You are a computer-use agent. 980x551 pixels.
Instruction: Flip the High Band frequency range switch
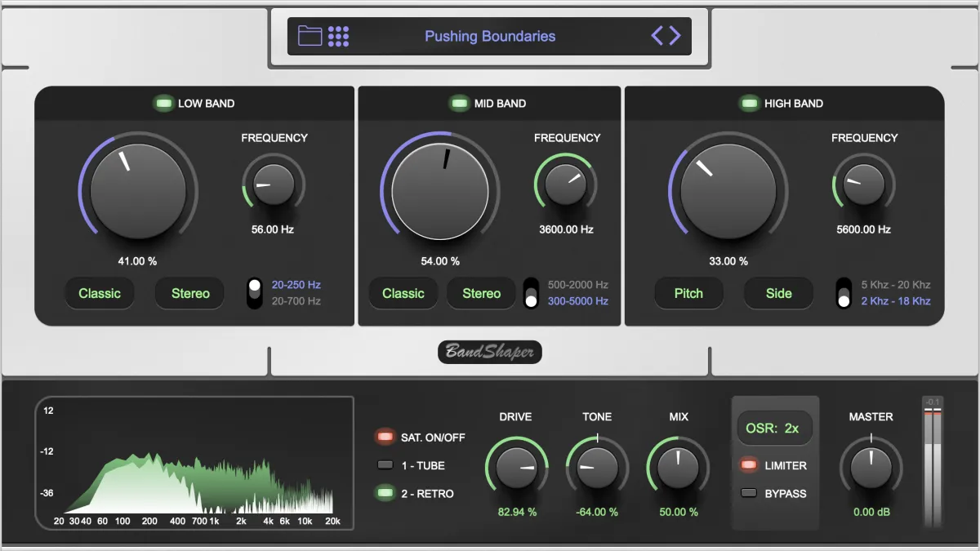point(844,293)
